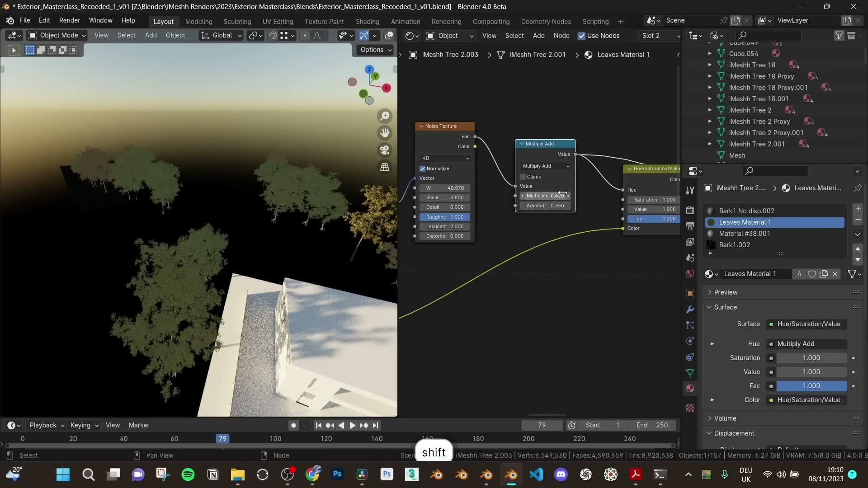Unlink Leaves Material 1 with the X icon
This screenshot has height=488, width=868.
click(x=835, y=274)
